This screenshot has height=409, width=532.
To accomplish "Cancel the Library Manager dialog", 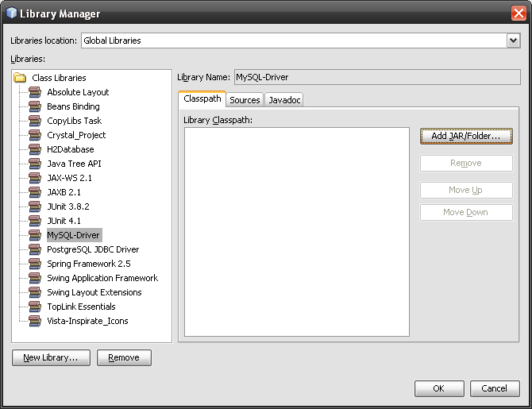I will (x=495, y=388).
